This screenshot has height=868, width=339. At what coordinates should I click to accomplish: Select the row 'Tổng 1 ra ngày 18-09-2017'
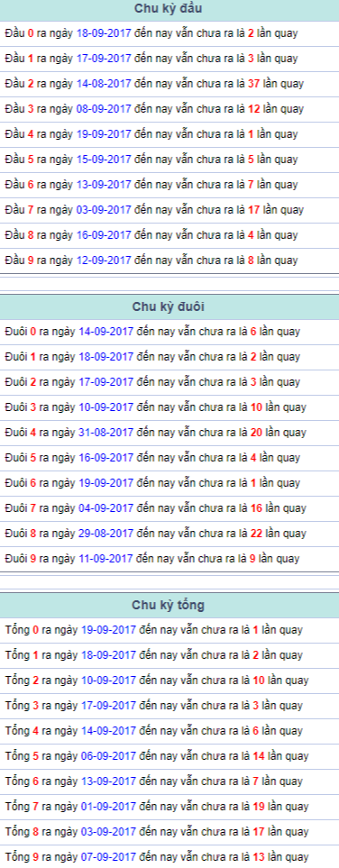pyautogui.click(x=169, y=655)
